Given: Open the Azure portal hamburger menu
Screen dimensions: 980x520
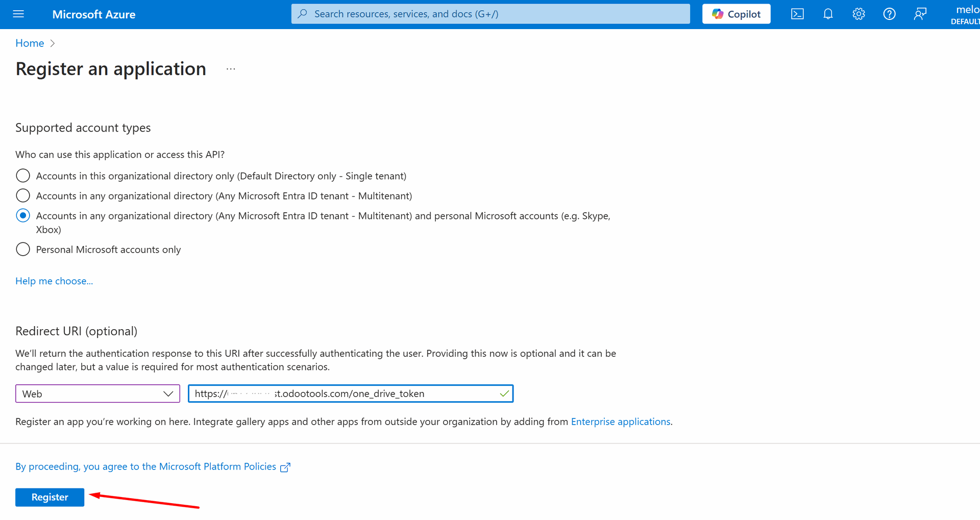Looking at the screenshot, I should [x=18, y=14].
